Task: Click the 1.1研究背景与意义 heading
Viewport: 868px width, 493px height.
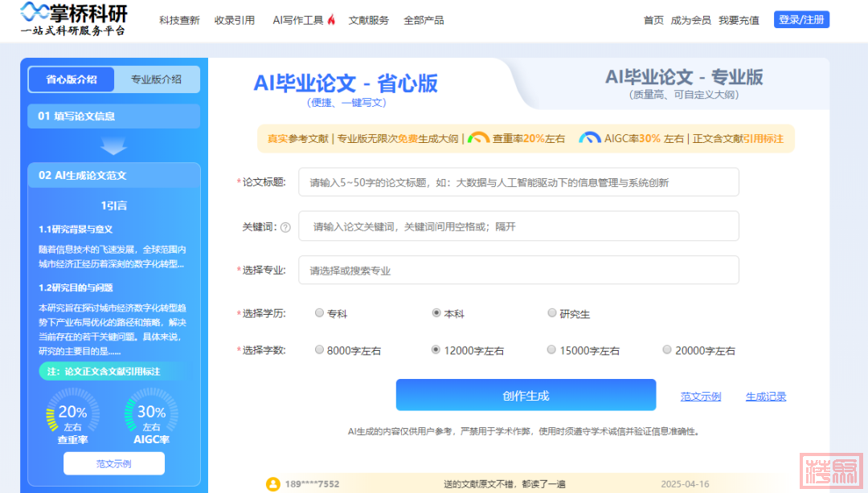Action: pyautogui.click(x=76, y=229)
